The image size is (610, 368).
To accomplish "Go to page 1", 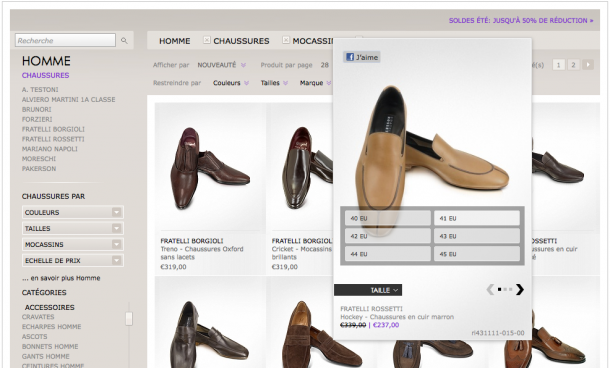I will click(x=558, y=65).
